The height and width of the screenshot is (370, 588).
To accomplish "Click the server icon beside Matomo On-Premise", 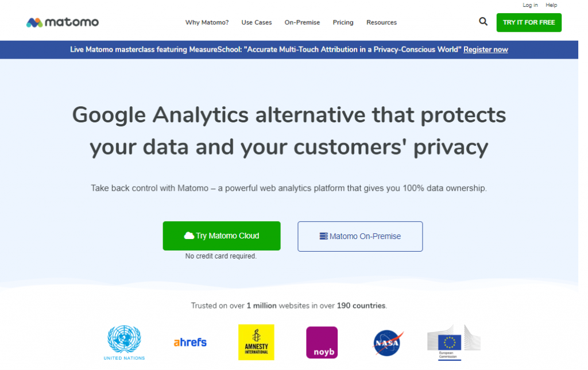I will coord(323,236).
